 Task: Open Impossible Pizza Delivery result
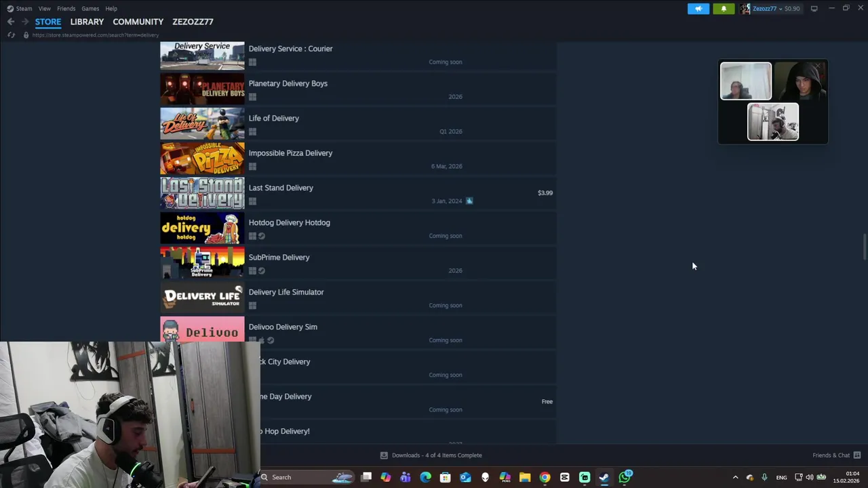coord(358,158)
